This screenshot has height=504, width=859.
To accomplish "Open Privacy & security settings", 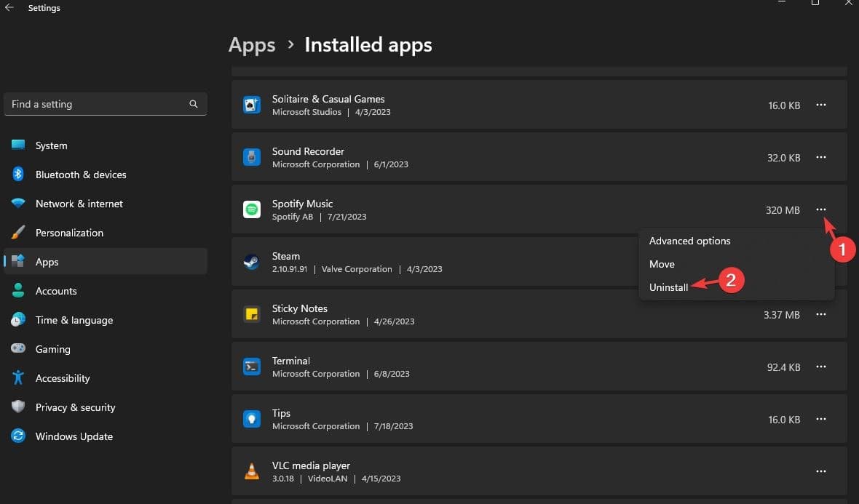I will click(76, 407).
